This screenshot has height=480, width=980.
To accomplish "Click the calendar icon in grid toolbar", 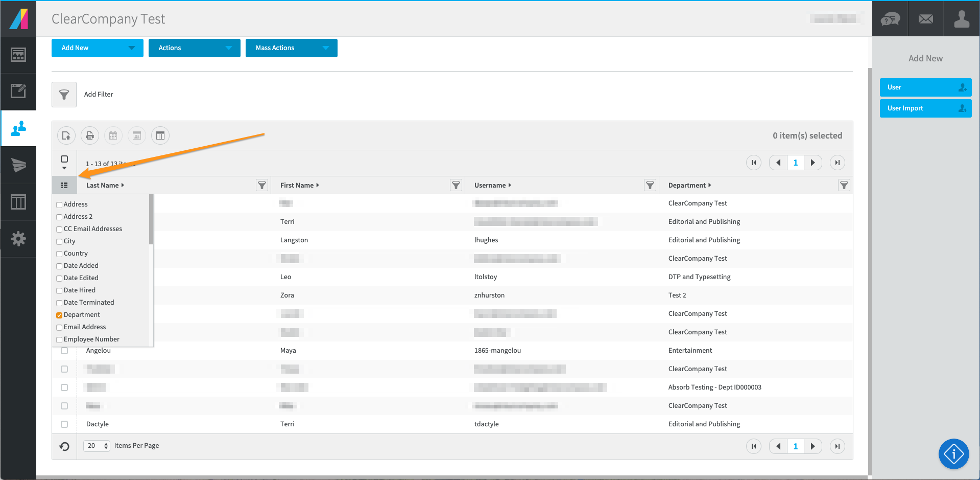I will tap(113, 135).
